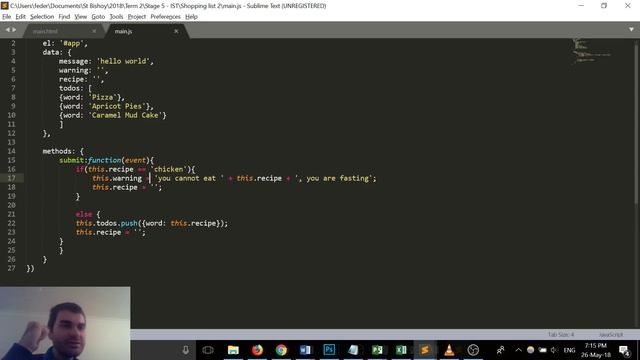Click the Cortana microphone icon
The width and height of the screenshot is (640, 360).
pyautogui.click(x=185, y=350)
